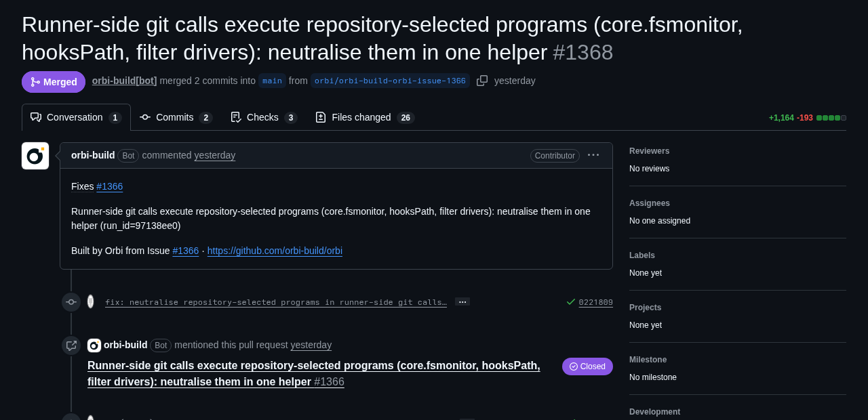Click the green checkmark commit status icon
The image size is (868, 420).
pos(571,301)
